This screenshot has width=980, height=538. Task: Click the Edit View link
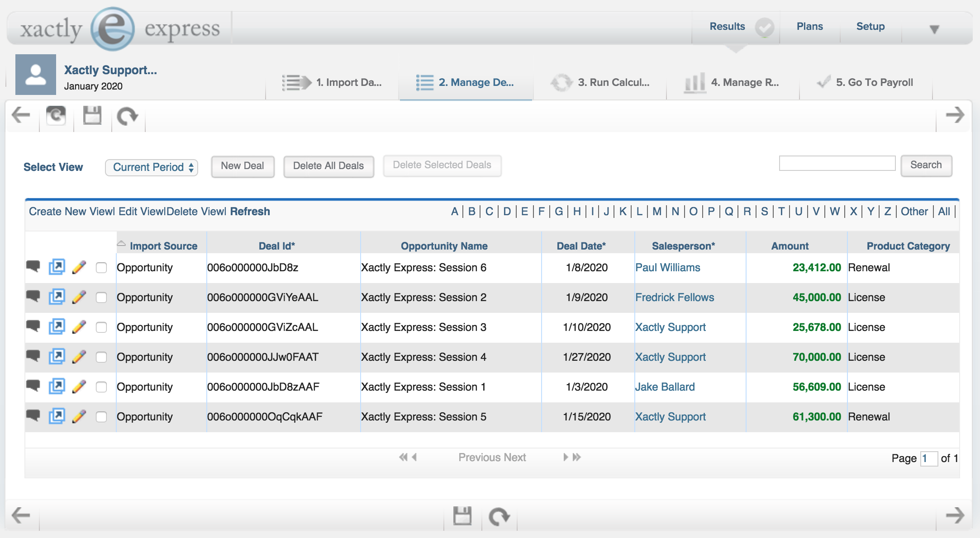pyautogui.click(x=142, y=212)
